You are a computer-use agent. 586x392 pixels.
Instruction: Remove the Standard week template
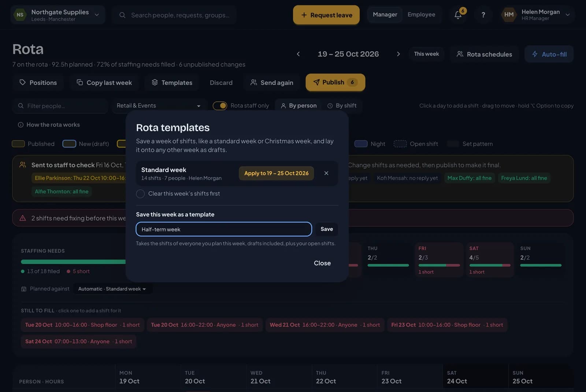tap(326, 173)
